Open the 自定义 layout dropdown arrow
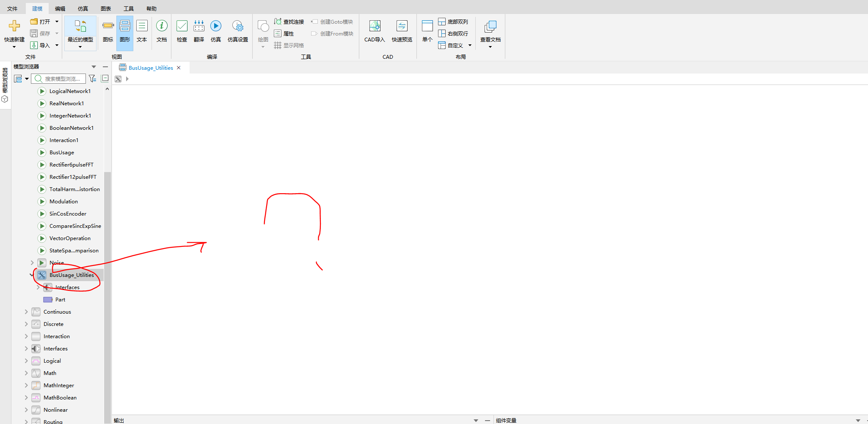The height and width of the screenshot is (424, 868). [470, 45]
